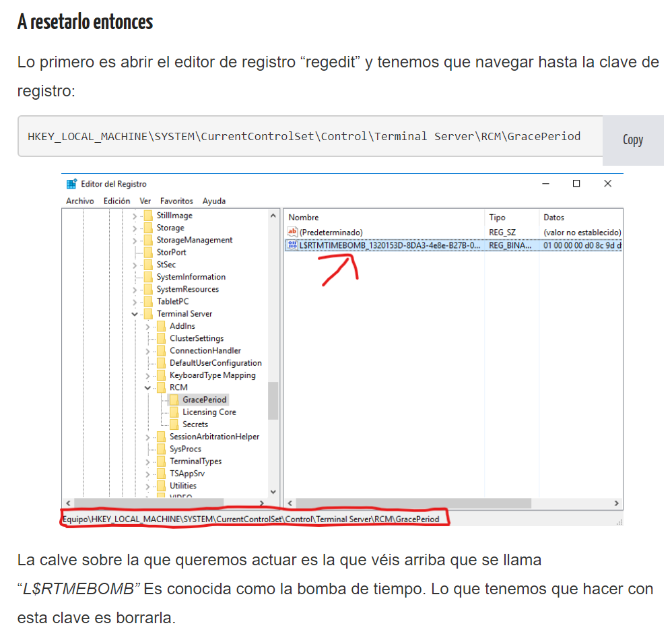
Task: Maximize the Editor del Registro window
Action: tap(576, 183)
